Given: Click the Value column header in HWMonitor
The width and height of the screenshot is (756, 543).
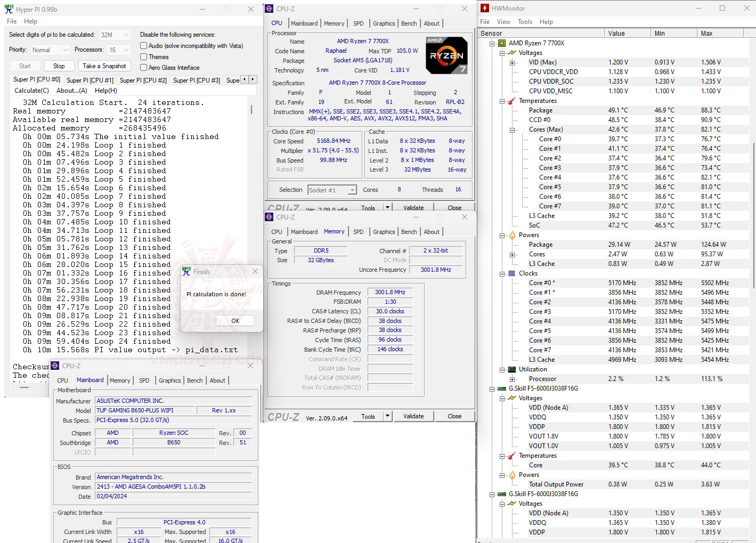Looking at the screenshot, I should point(628,33).
